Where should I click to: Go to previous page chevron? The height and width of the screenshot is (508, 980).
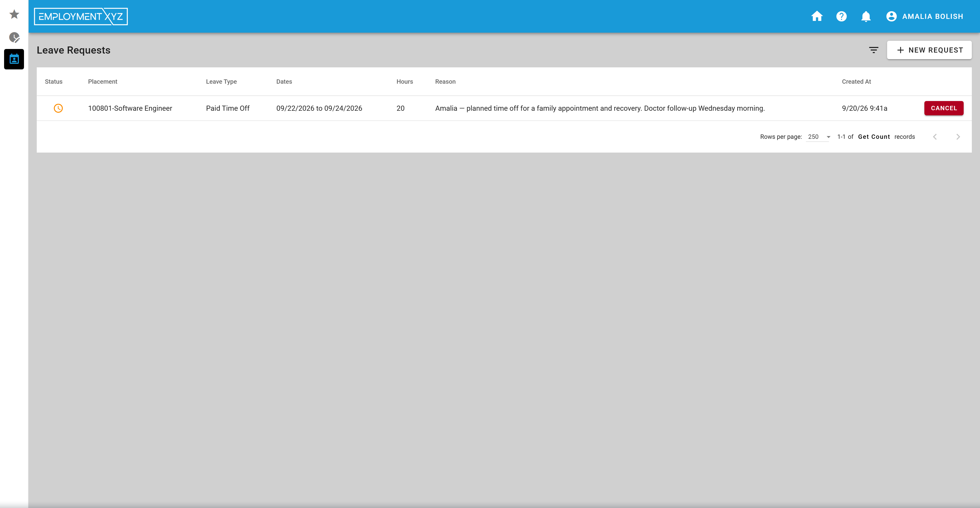pos(935,137)
